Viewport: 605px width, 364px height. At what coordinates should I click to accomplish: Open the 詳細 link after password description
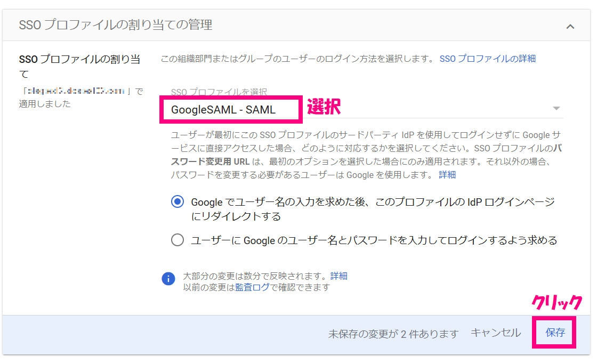pos(447,175)
